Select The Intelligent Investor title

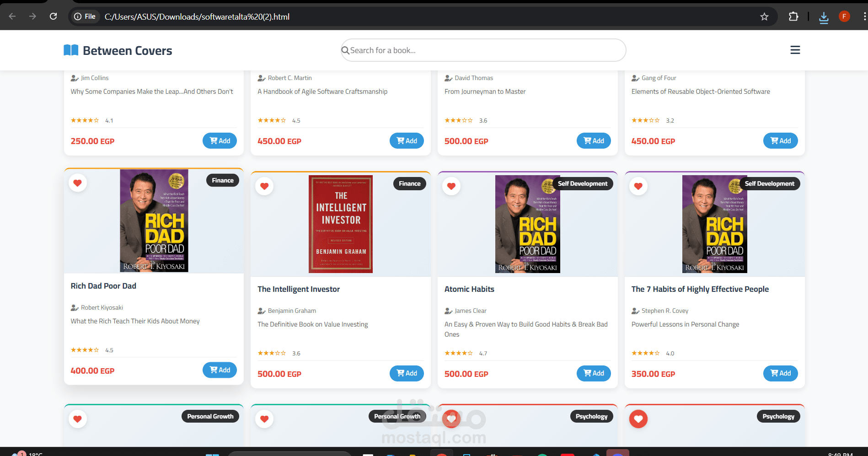click(x=299, y=289)
